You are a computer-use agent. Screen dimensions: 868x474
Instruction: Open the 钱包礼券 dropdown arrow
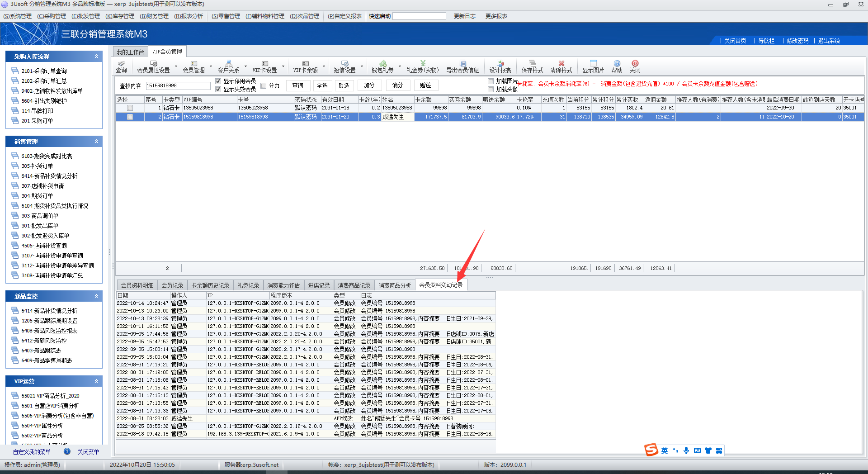click(x=400, y=66)
